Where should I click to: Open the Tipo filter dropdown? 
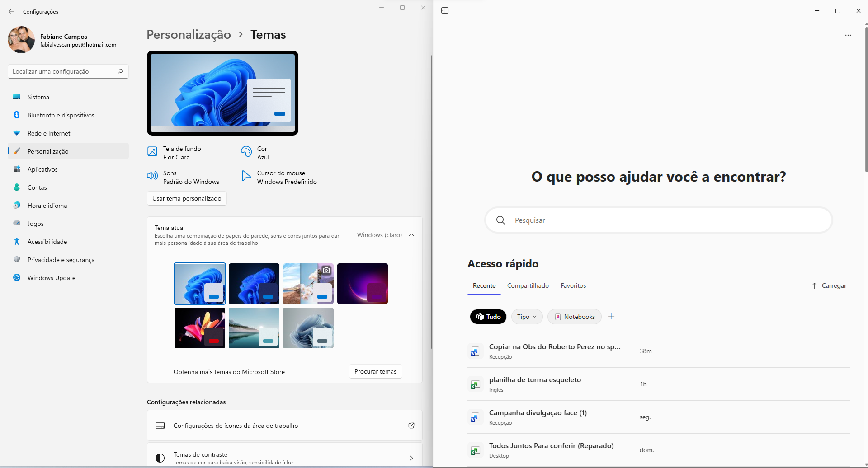[527, 317]
